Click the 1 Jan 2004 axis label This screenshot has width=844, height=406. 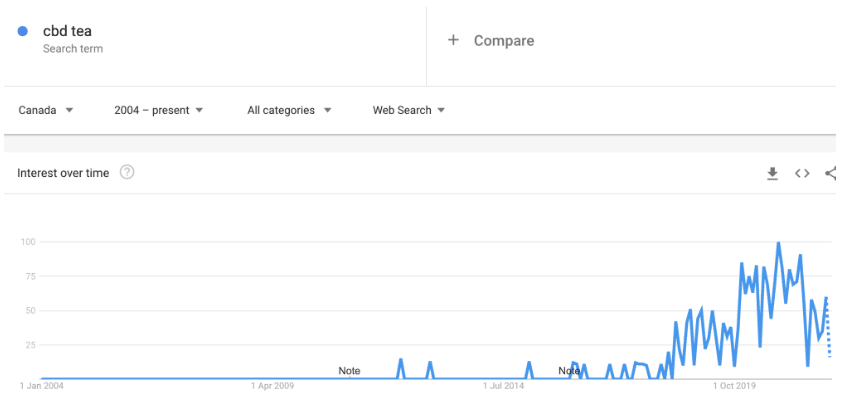click(x=41, y=386)
